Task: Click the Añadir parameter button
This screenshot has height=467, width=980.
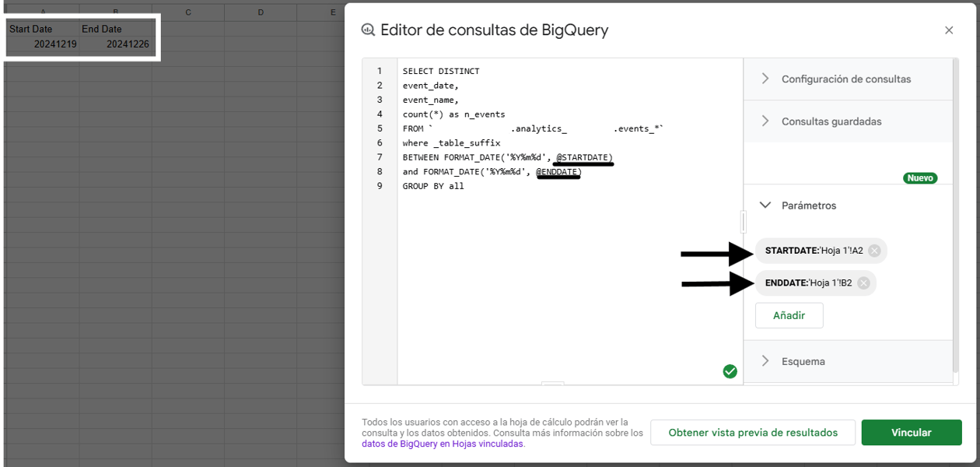Action: point(789,315)
